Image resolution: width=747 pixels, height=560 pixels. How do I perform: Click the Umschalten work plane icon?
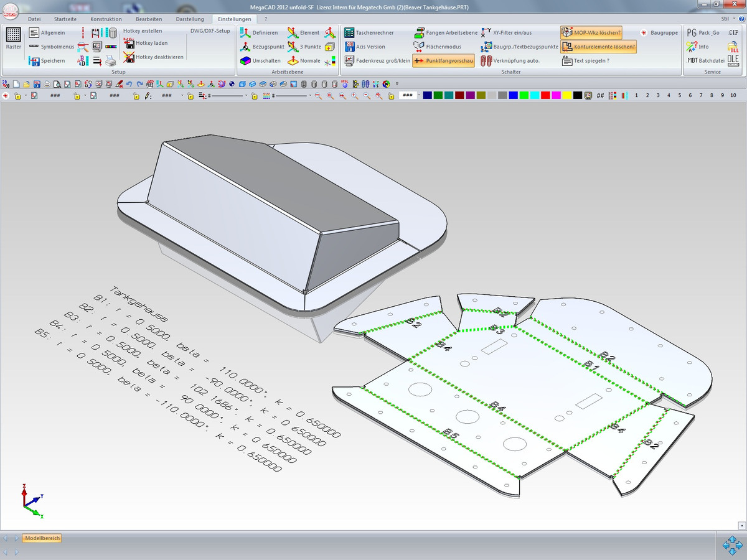click(245, 61)
